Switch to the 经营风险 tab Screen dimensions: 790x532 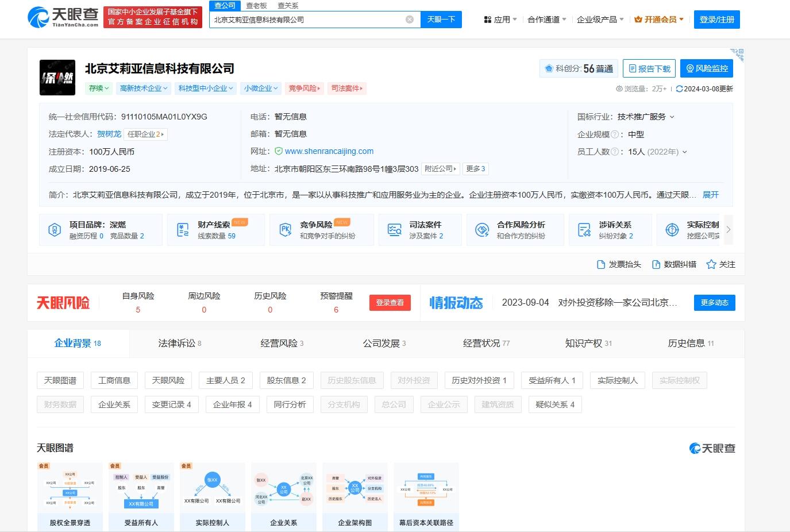pos(282,343)
